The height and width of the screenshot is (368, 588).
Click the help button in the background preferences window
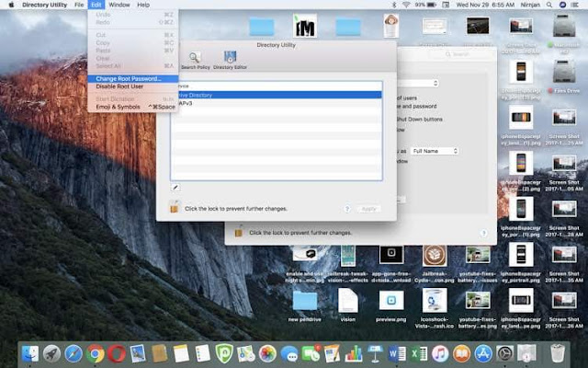point(484,233)
